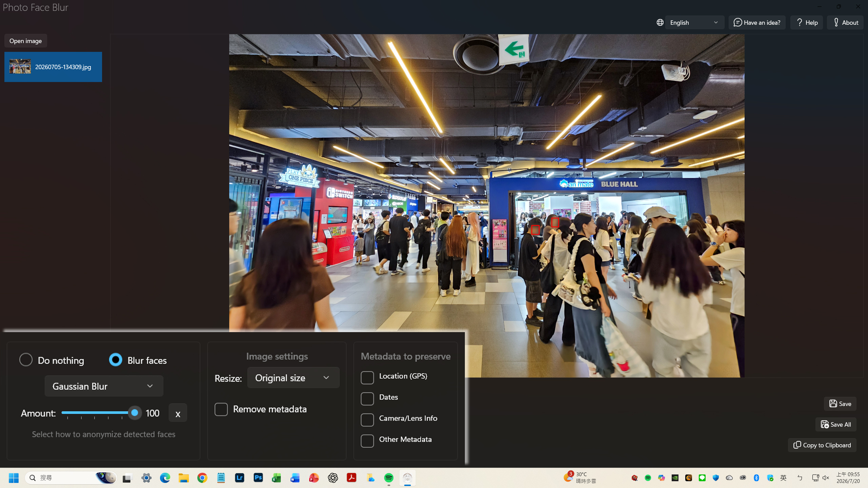
Task: Open the Help question mark button
Action: (x=806, y=22)
